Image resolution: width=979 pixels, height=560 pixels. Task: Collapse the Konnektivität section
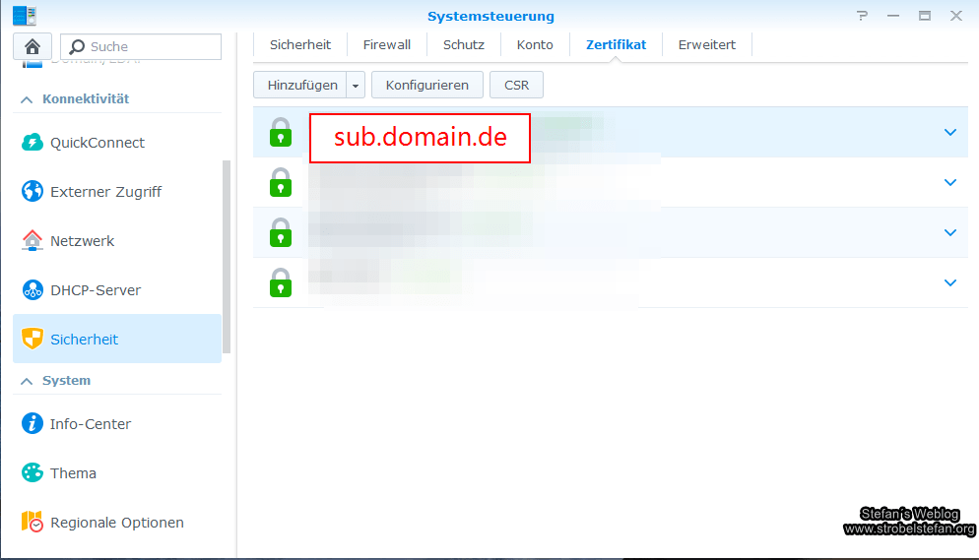pos(27,99)
